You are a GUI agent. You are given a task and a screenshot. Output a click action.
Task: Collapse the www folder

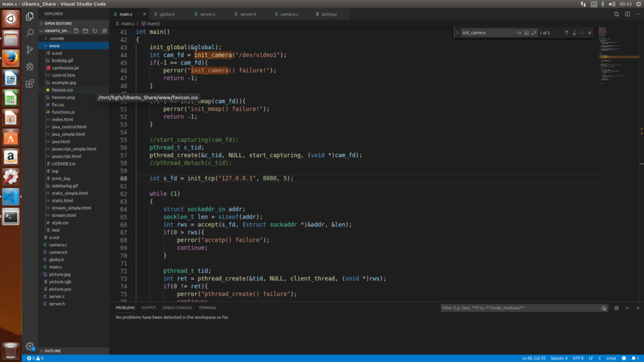pyautogui.click(x=55, y=46)
